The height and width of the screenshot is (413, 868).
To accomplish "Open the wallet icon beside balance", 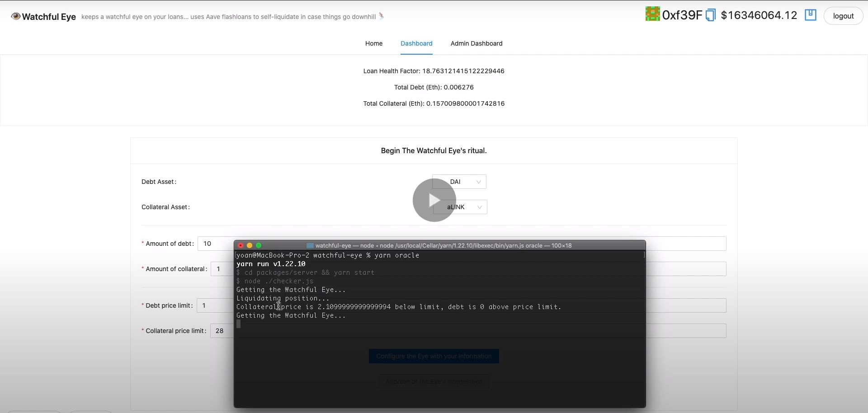I will (x=811, y=15).
